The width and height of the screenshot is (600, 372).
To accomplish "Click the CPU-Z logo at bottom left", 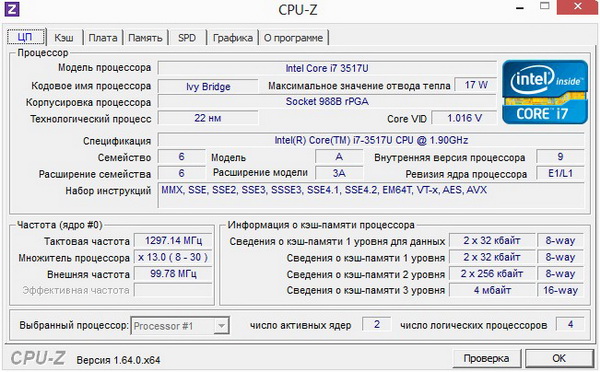I will [38, 358].
